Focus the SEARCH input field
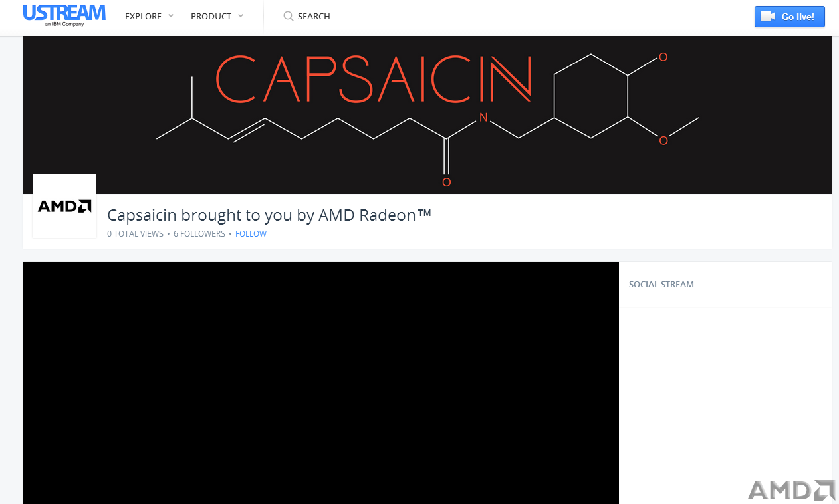 pos(314,16)
